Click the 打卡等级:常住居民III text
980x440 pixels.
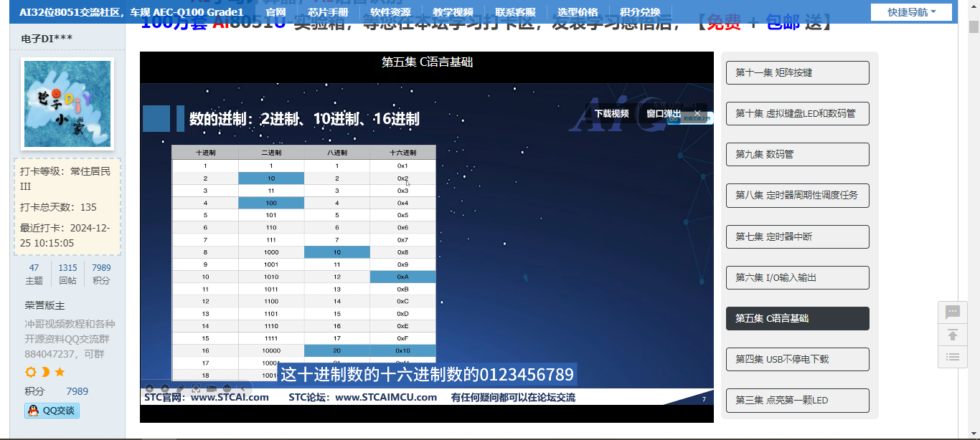click(x=65, y=178)
